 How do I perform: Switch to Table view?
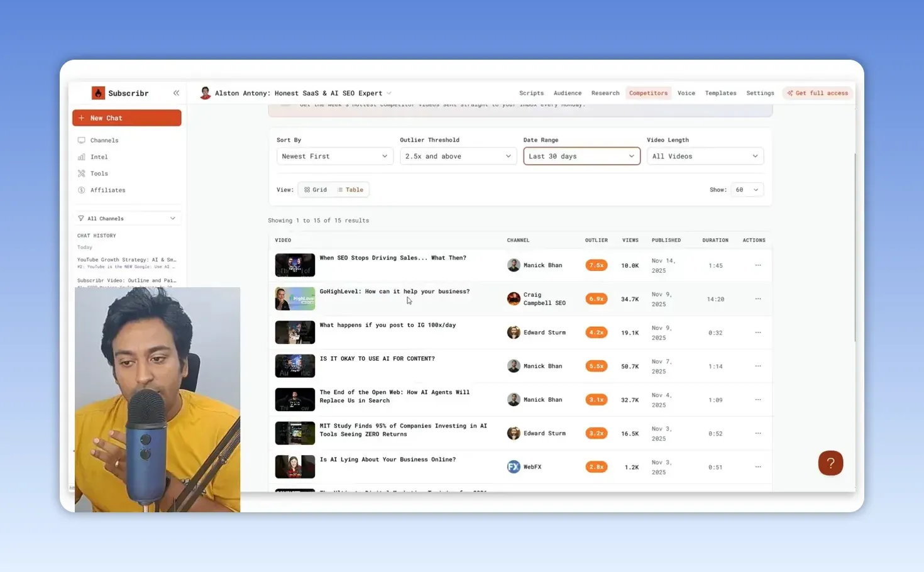350,190
